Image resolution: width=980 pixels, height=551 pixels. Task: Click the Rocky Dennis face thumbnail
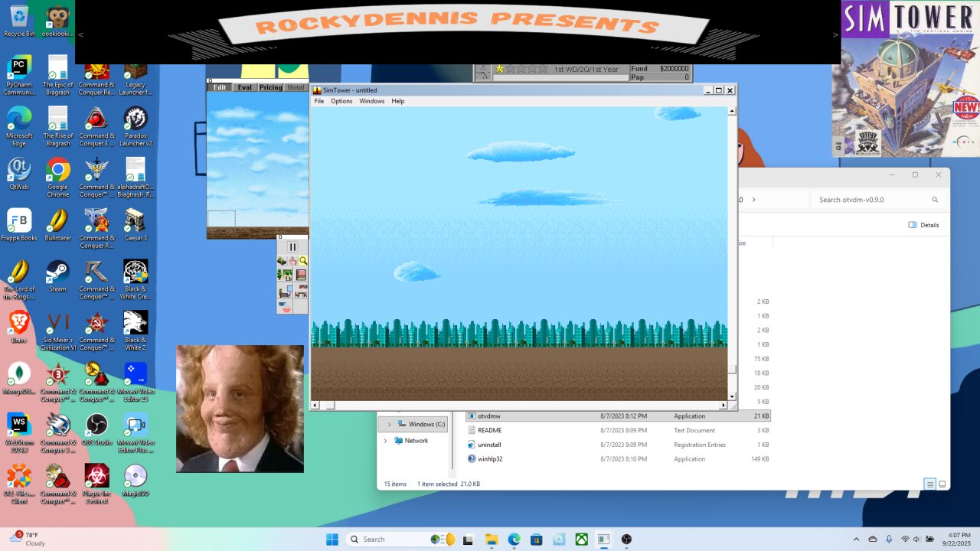(240, 409)
